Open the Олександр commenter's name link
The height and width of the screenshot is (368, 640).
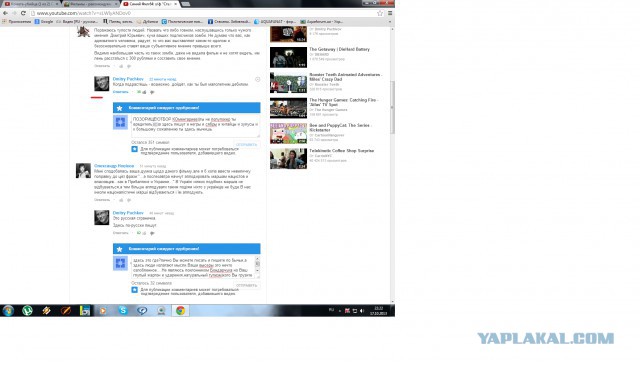114,166
